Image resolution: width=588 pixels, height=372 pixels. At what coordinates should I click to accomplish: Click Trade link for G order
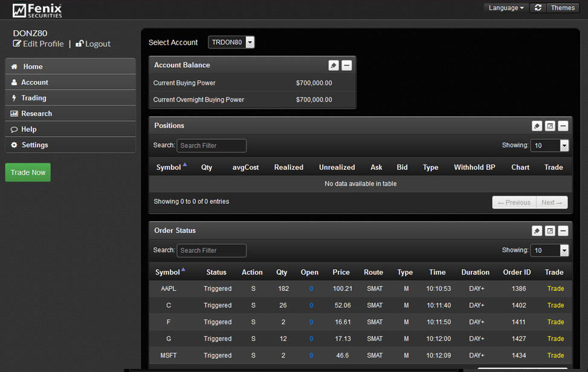[555, 339]
